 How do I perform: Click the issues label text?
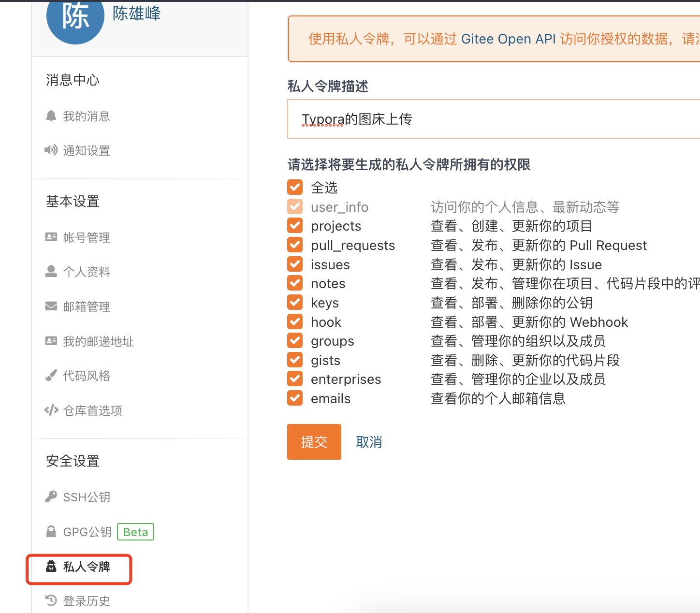click(x=330, y=264)
